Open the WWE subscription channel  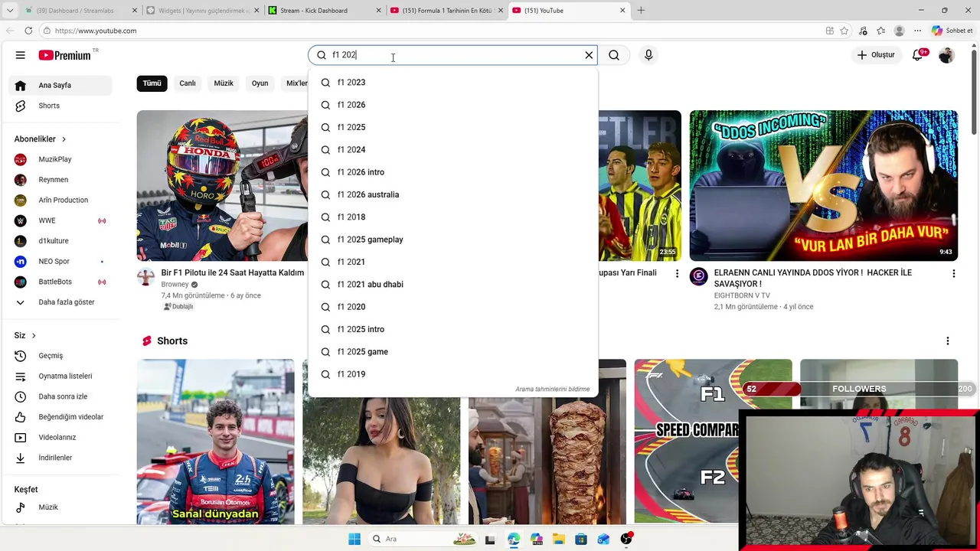pyautogui.click(x=61, y=220)
